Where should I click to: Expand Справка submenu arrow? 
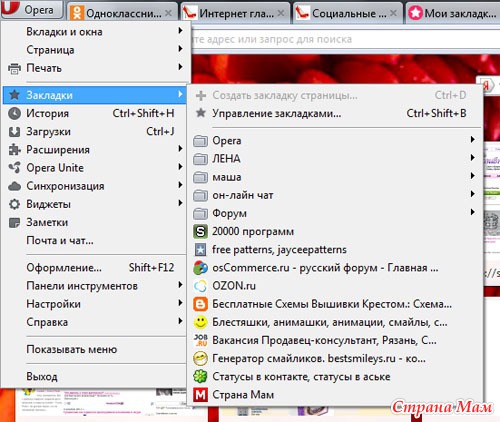click(x=180, y=321)
